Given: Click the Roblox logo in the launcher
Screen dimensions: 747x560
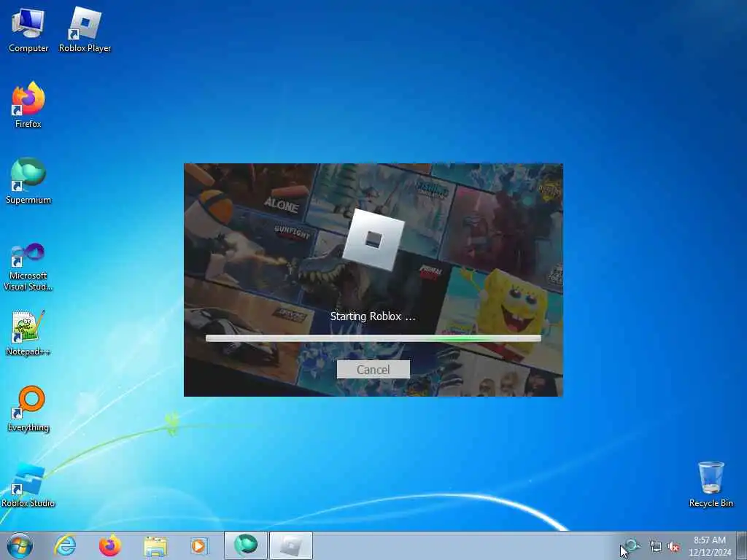Looking at the screenshot, I should pyautogui.click(x=373, y=239).
